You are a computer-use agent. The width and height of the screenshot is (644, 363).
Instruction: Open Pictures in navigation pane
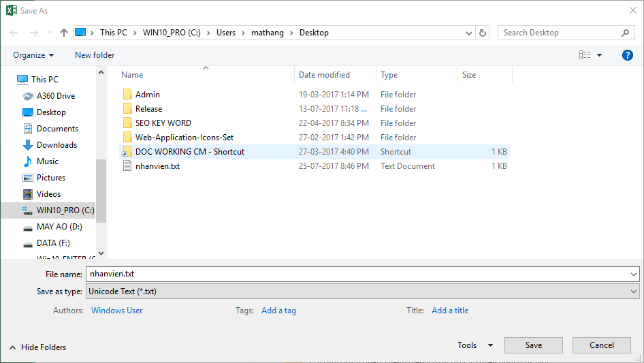tap(51, 178)
